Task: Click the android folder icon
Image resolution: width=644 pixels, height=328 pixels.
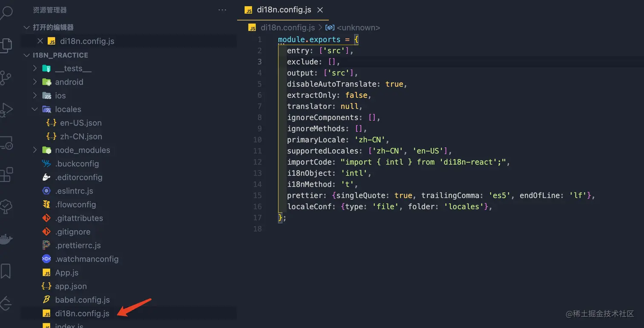Action: click(47, 82)
